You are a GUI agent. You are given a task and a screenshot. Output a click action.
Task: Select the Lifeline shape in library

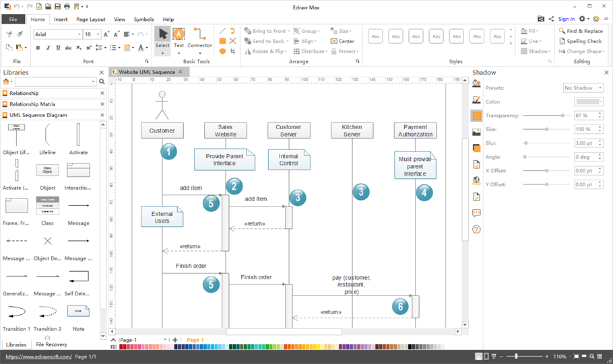click(x=47, y=138)
